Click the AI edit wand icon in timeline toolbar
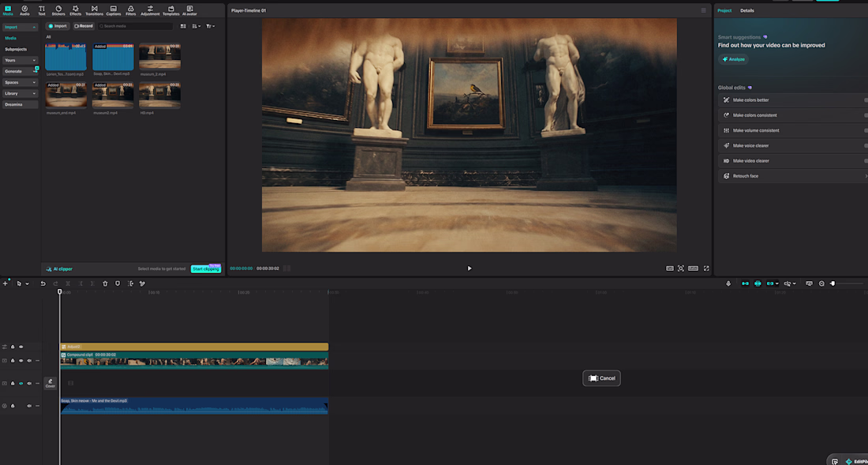Image resolution: width=868 pixels, height=465 pixels. [x=142, y=283]
